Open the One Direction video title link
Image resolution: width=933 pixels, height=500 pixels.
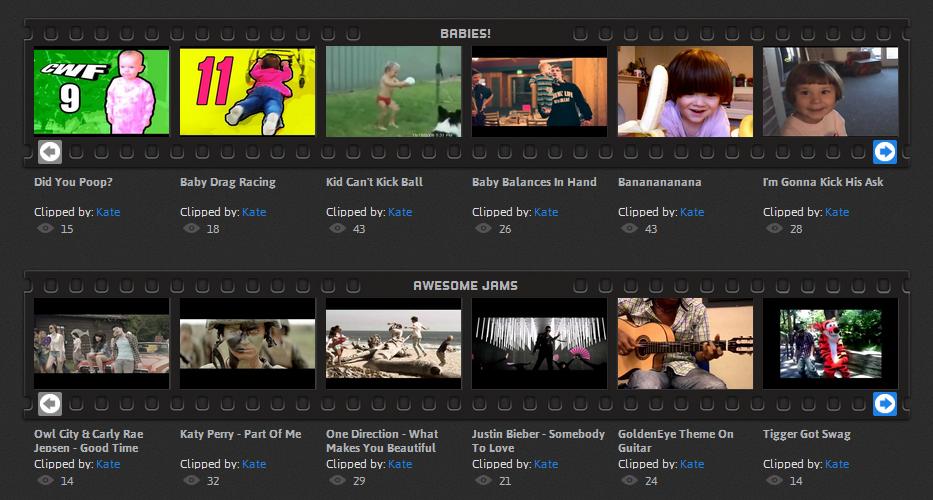coord(382,441)
